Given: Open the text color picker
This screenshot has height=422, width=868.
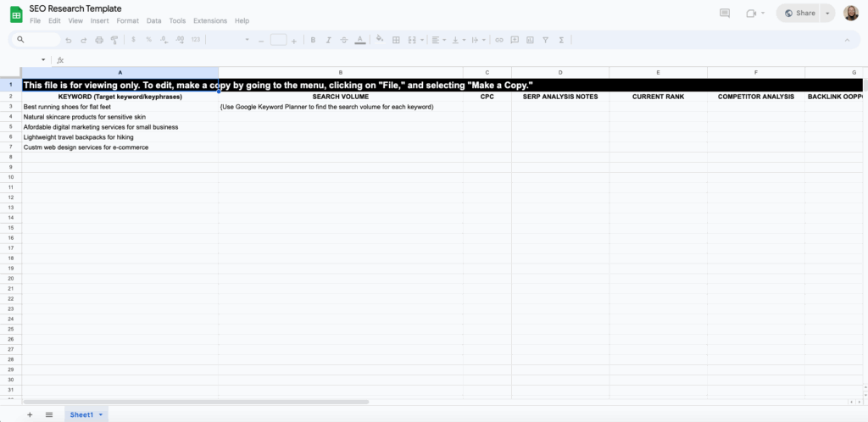Looking at the screenshot, I should coord(359,40).
